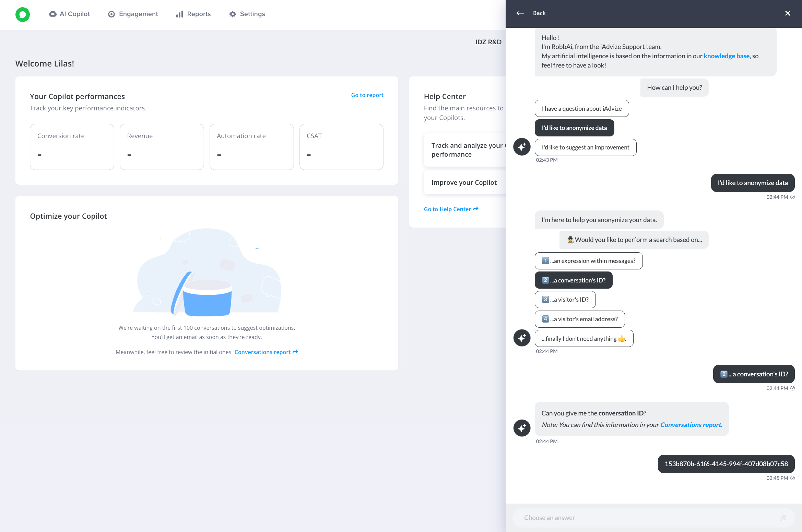Open the Engagement menu

point(133,14)
